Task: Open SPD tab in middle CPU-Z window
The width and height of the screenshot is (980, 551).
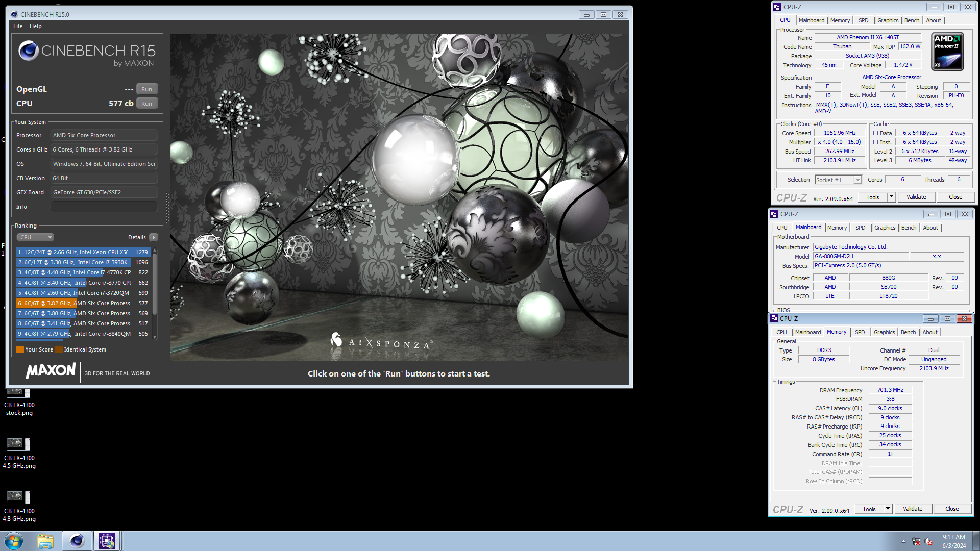Action: point(860,228)
